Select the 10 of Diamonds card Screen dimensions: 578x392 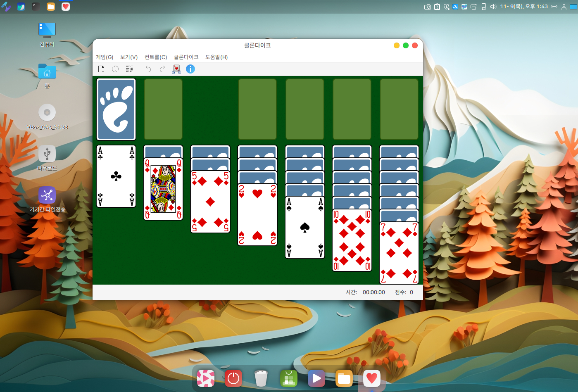click(x=352, y=240)
